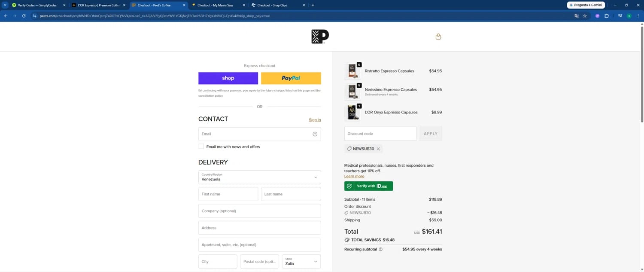644x272 pixels.
Task: Open a new browser tab
Action: pos(313,5)
